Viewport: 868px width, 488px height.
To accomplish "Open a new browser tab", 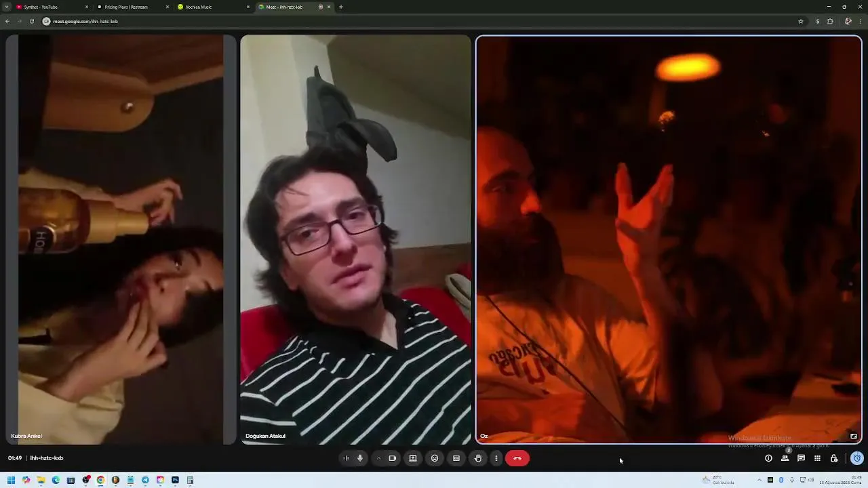I will point(340,7).
